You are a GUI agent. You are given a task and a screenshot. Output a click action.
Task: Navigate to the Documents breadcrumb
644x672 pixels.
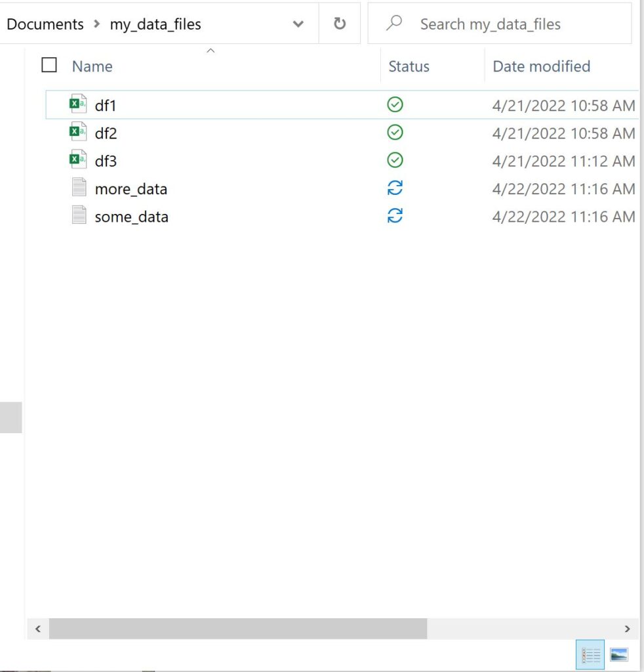(45, 24)
